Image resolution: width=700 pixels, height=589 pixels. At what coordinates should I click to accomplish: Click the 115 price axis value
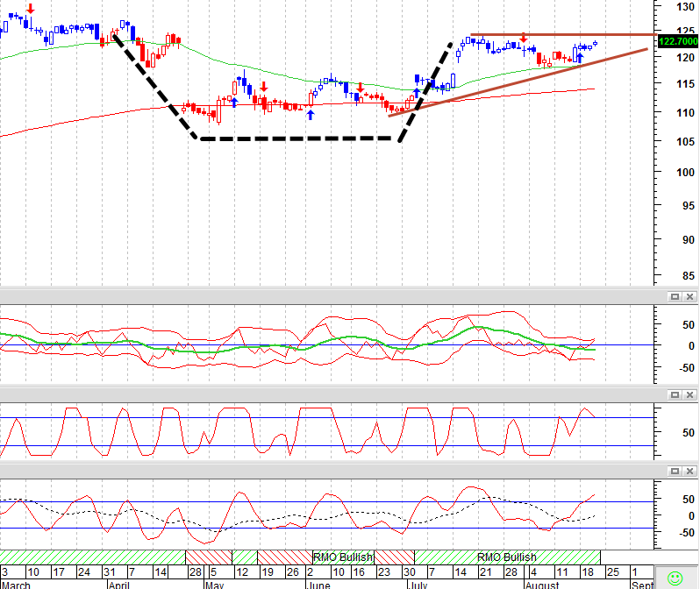point(685,84)
